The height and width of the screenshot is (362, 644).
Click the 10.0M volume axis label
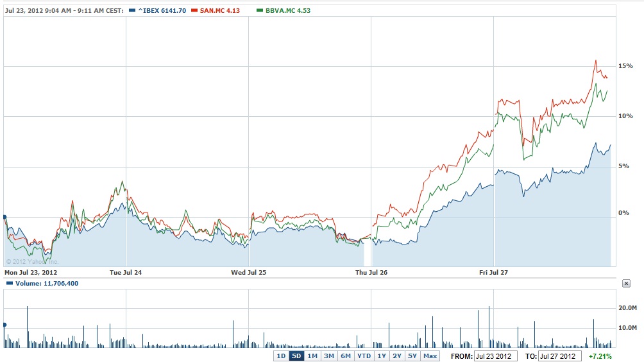click(x=627, y=327)
